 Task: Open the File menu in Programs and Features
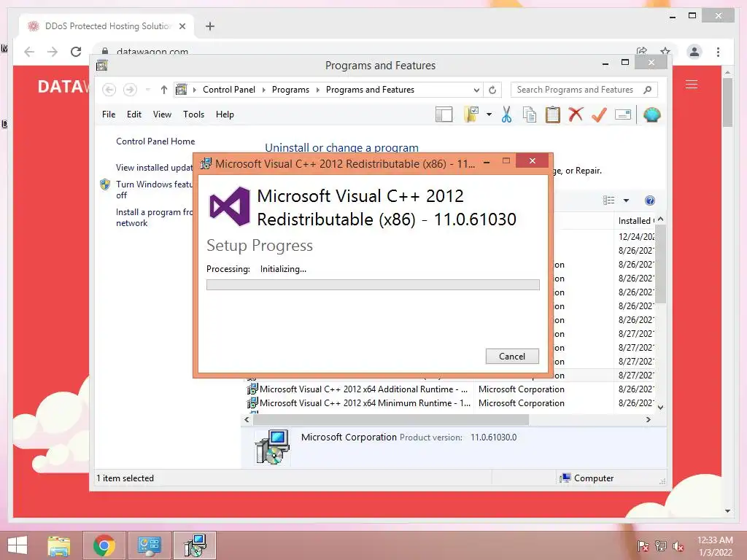tap(109, 114)
